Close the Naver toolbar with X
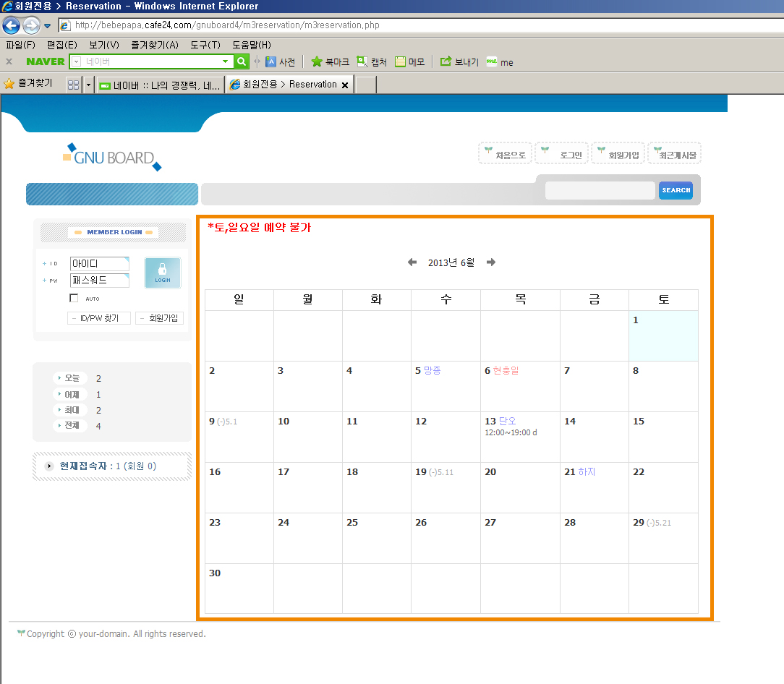784x684 pixels. tap(9, 61)
